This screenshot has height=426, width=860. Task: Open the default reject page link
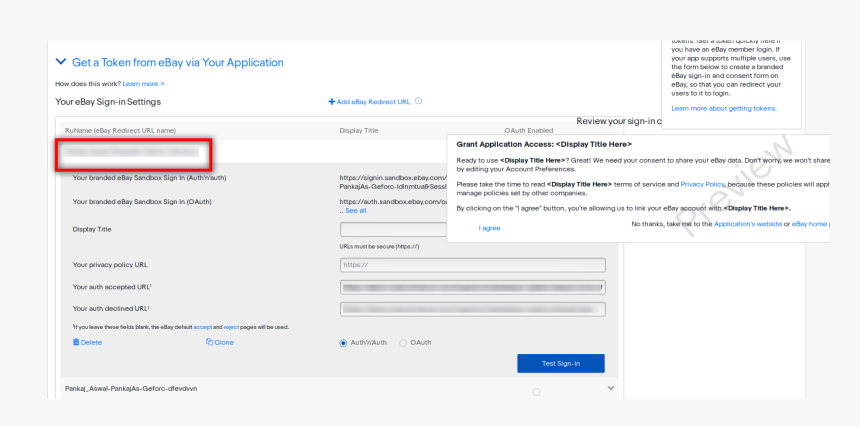pyautogui.click(x=231, y=327)
